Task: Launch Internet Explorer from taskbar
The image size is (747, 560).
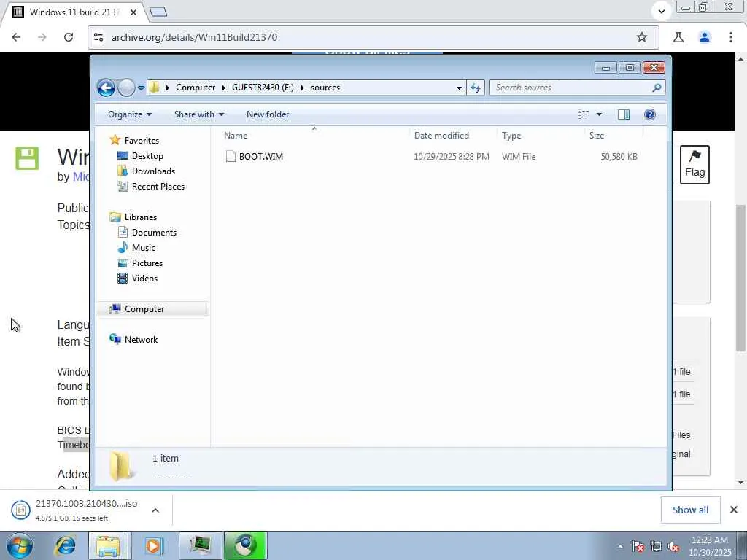Action: pos(65,545)
